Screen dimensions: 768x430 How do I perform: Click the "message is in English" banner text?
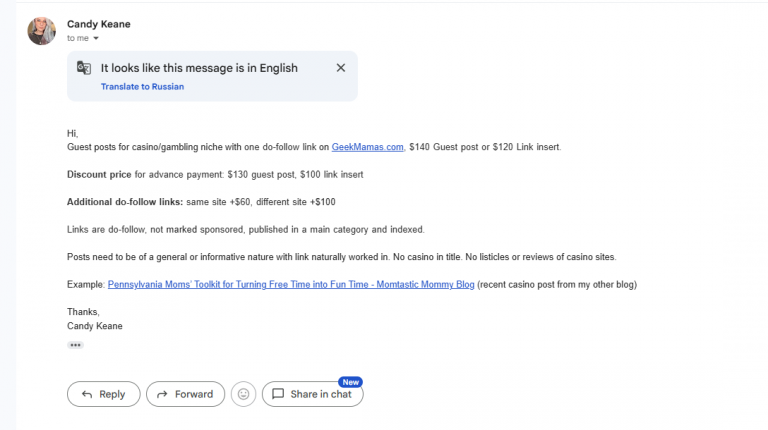point(199,68)
